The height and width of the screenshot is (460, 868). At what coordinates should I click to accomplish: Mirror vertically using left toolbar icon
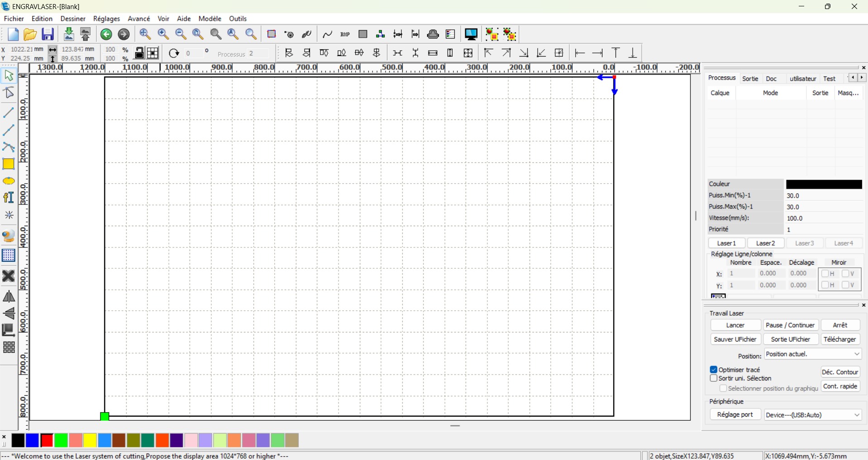click(x=9, y=313)
